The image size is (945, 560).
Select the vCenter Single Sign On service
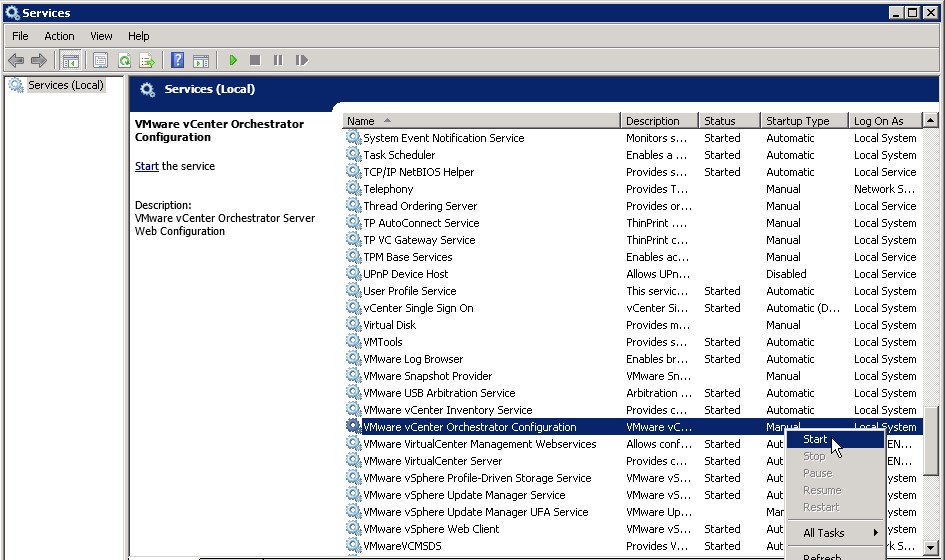[418, 308]
